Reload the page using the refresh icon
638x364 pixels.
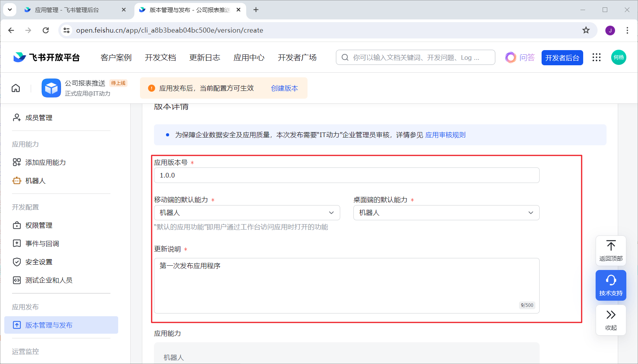coord(46,30)
